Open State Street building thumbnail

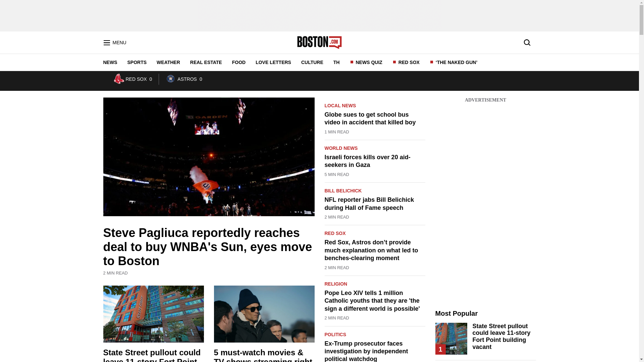tap(153, 314)
